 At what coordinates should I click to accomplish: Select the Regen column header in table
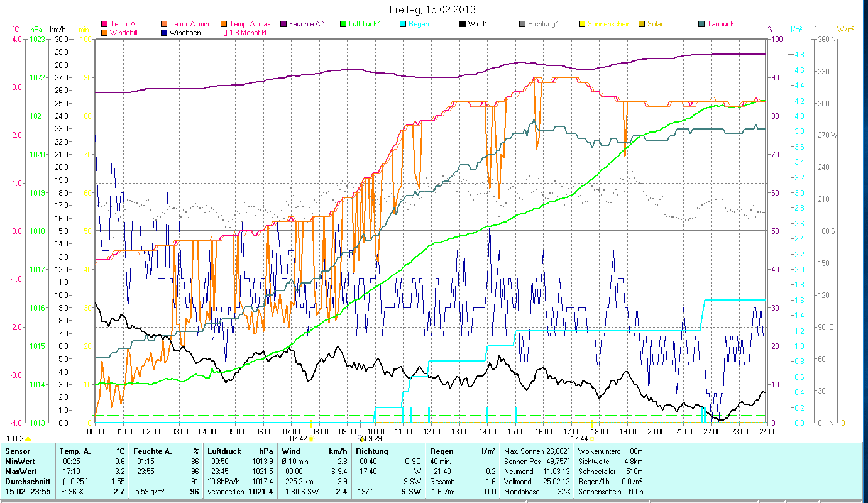[x=441, y=451]
